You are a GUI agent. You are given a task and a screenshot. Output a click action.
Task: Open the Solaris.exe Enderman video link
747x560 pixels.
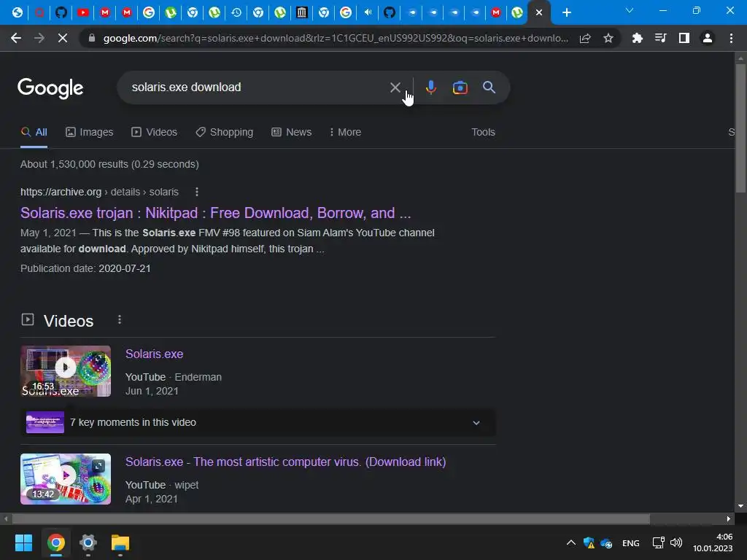[x=154, y=354]
